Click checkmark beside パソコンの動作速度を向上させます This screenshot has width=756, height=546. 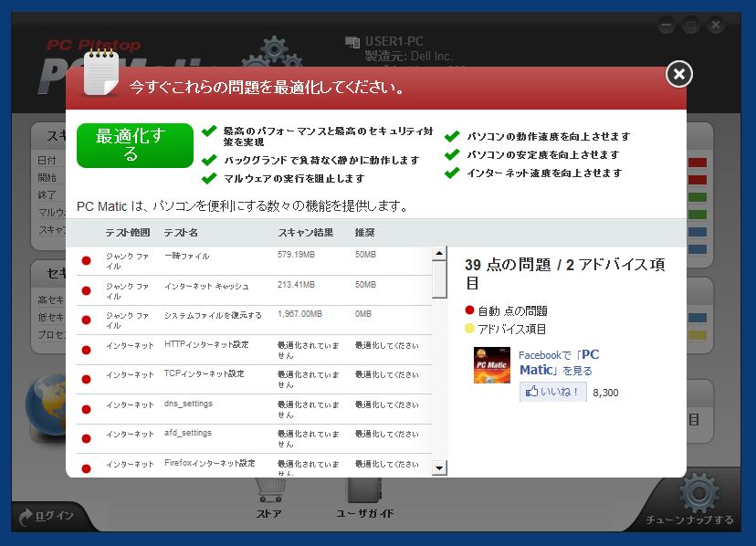click(x=452, y=137)
